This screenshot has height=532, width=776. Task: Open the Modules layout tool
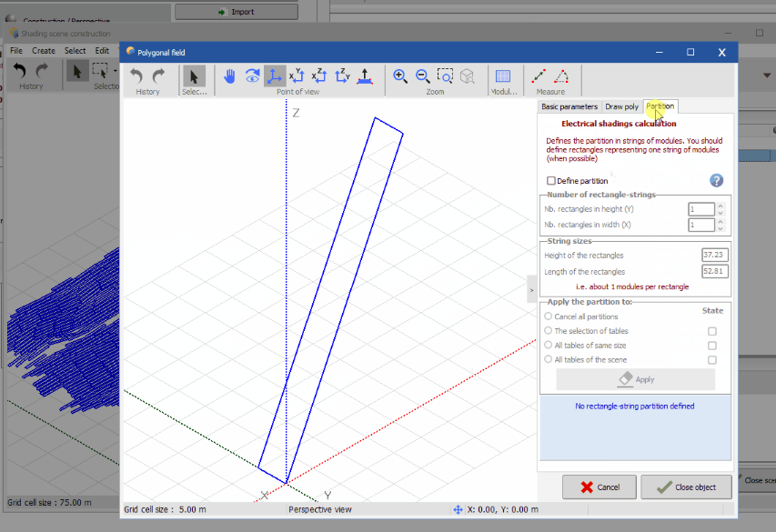pos(503,76)
